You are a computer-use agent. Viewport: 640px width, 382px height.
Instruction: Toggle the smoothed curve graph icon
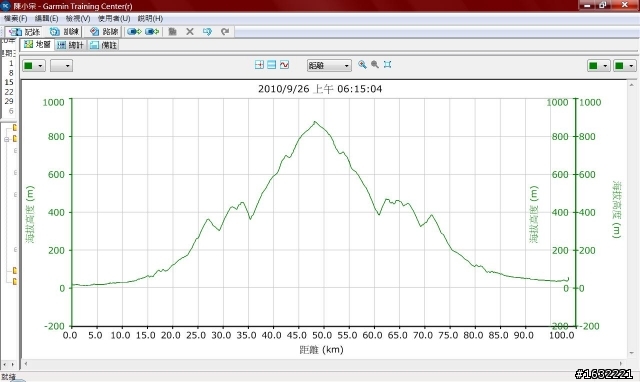coord(284,64)
